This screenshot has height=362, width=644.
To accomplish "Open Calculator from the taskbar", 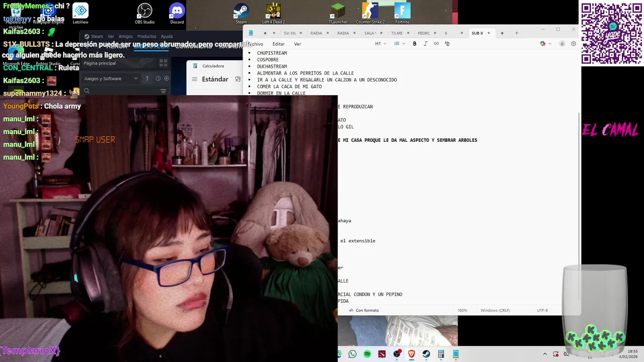I will pos(441,354).
